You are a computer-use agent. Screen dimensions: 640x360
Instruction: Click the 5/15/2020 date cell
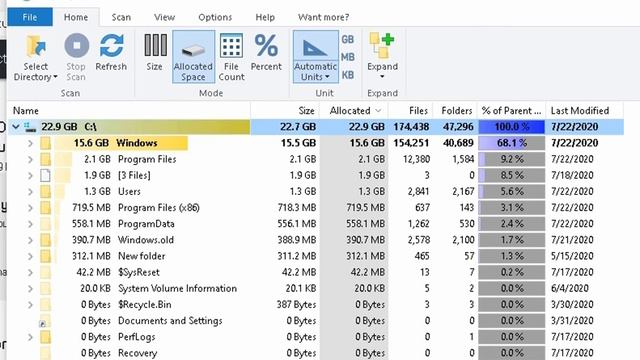coord(572,256)
